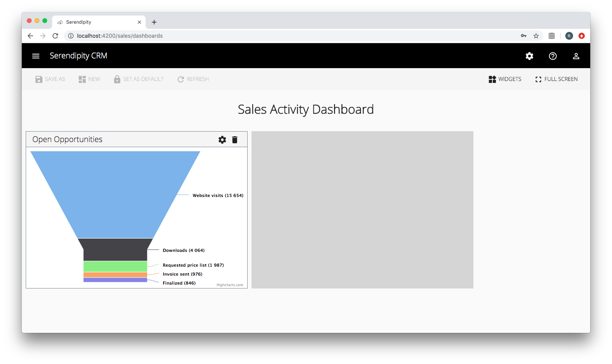Create a New dashboard
This screenshot has height=364, width=612.
[x=90, y=79]
